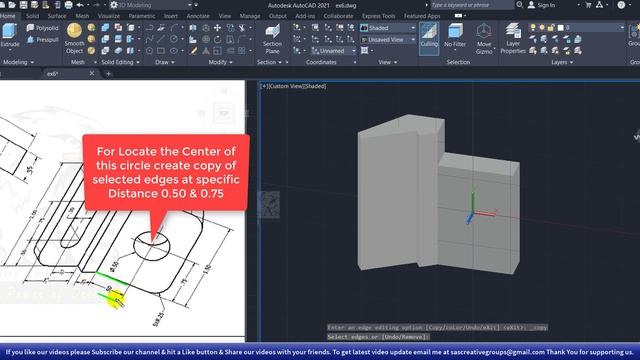Expand the Modify panel
The image size is (640, 360).
pyautogui.click(x=220, y=62)
